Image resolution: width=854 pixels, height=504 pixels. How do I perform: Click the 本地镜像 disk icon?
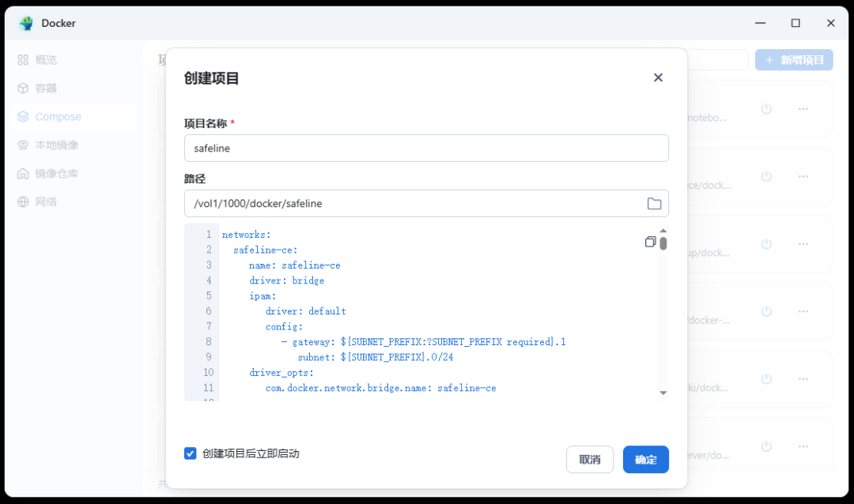[x=23, y=145]
